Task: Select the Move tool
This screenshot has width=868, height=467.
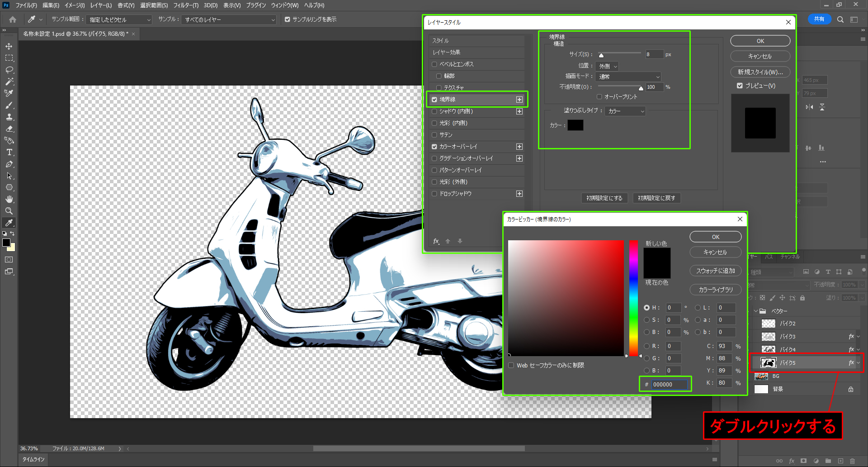Action: (x=9, y=47)
